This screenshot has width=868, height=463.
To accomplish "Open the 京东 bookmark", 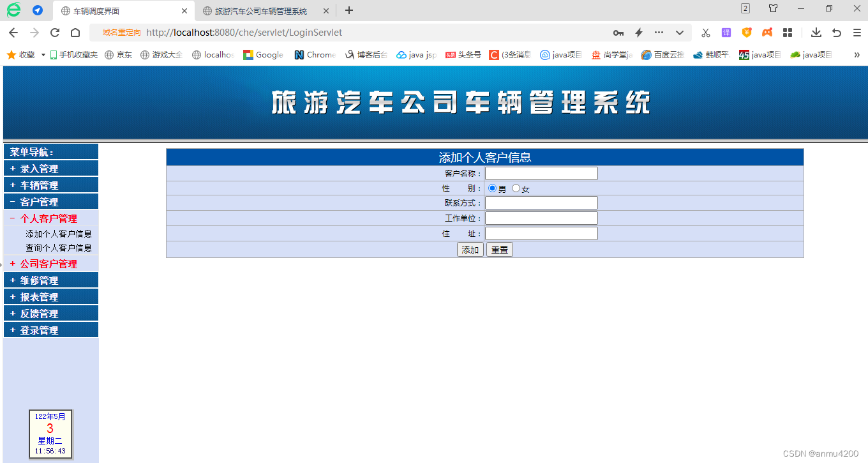I will pos(119,55).
